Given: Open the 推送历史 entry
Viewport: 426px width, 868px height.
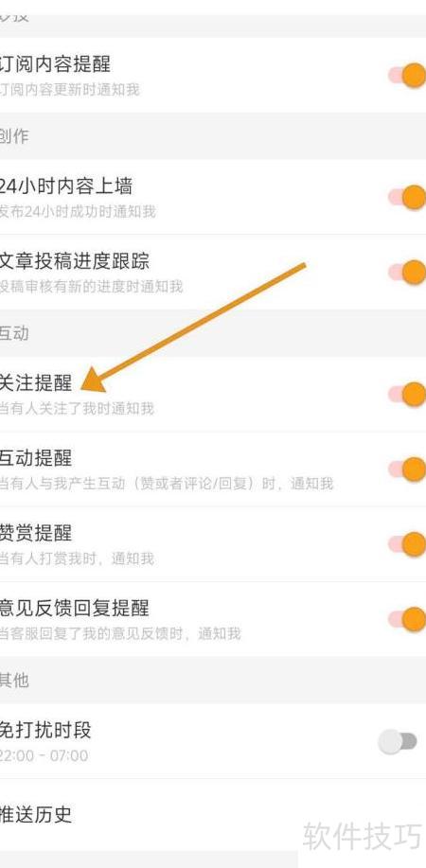Looking at the screenshot, I should point(213,815).
